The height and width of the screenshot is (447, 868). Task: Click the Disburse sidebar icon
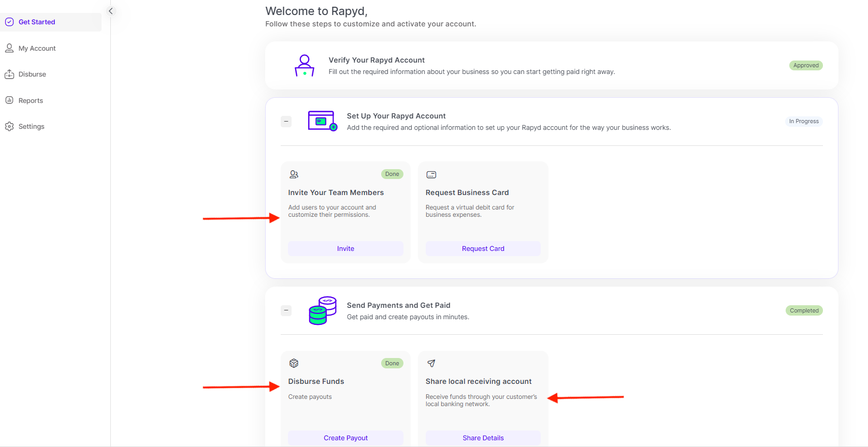click(x=9, y=74)
